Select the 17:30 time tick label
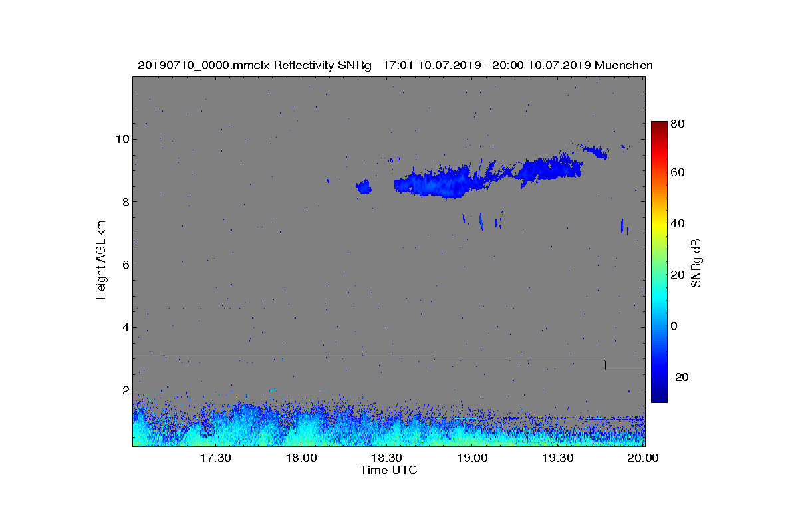 pyautogui.click(x=215, y=458)
